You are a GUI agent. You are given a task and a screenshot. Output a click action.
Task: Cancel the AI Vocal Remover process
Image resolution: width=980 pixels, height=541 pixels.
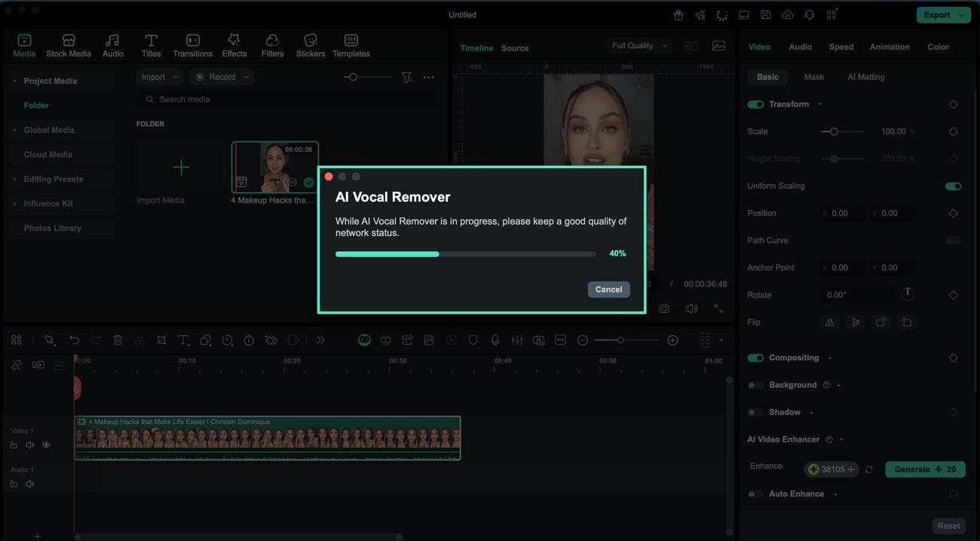(x=608, y=289)
